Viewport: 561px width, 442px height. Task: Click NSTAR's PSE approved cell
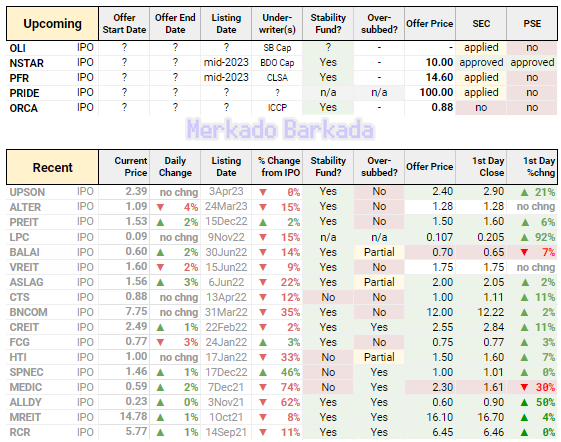[x=532, y=63]
